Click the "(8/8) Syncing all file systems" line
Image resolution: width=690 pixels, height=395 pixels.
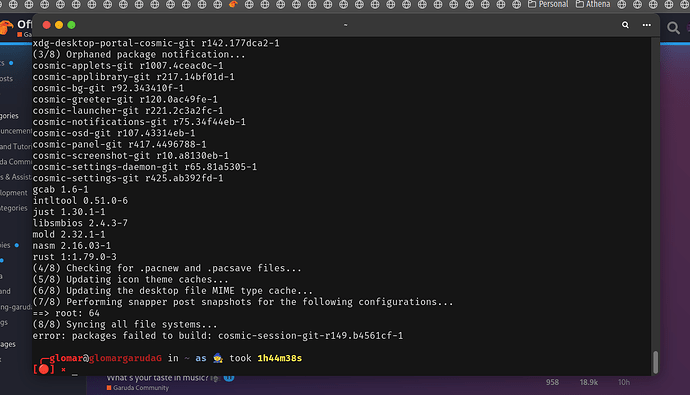(x=125, y=325)
